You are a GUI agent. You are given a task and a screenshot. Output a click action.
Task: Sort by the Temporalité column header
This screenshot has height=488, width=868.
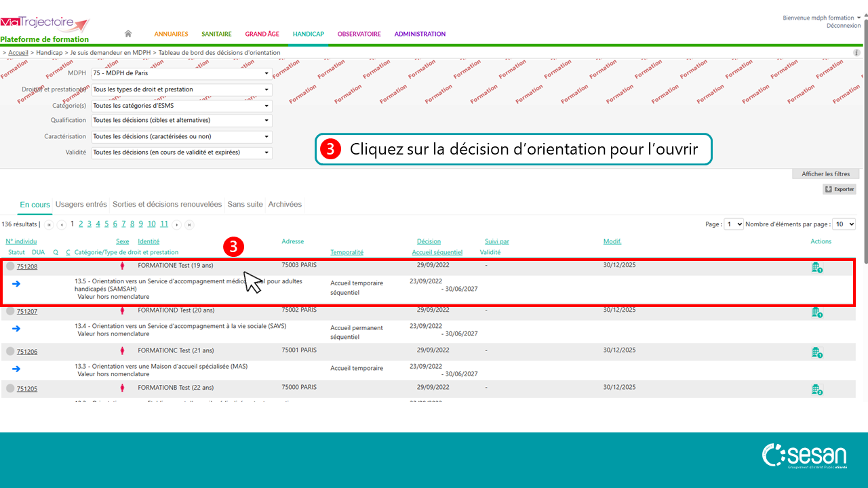tap(347, 252)
